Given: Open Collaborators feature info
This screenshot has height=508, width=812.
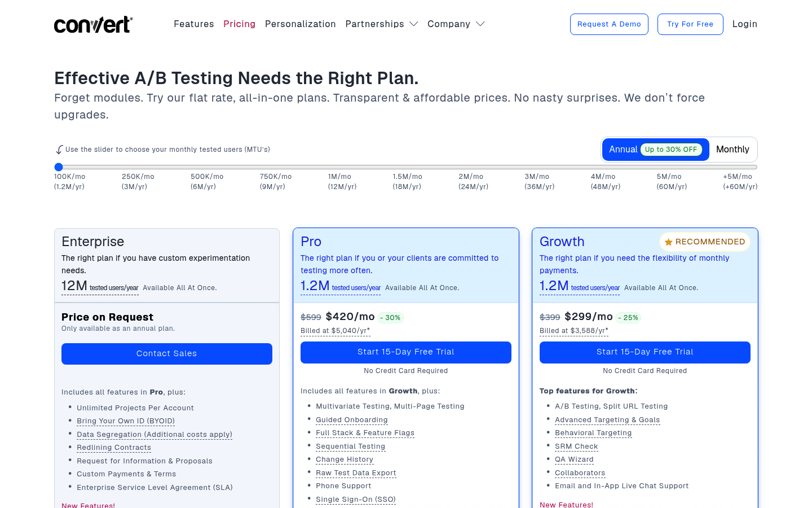Looking at the screenshot, I should pyautogui.click(x=580, y=473).
